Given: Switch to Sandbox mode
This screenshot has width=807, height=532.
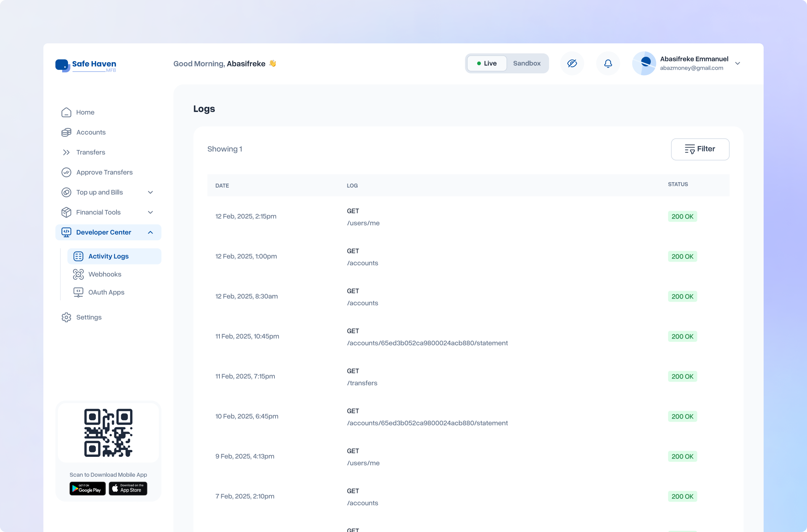Looking at the screenshot, I should (526, 63).
